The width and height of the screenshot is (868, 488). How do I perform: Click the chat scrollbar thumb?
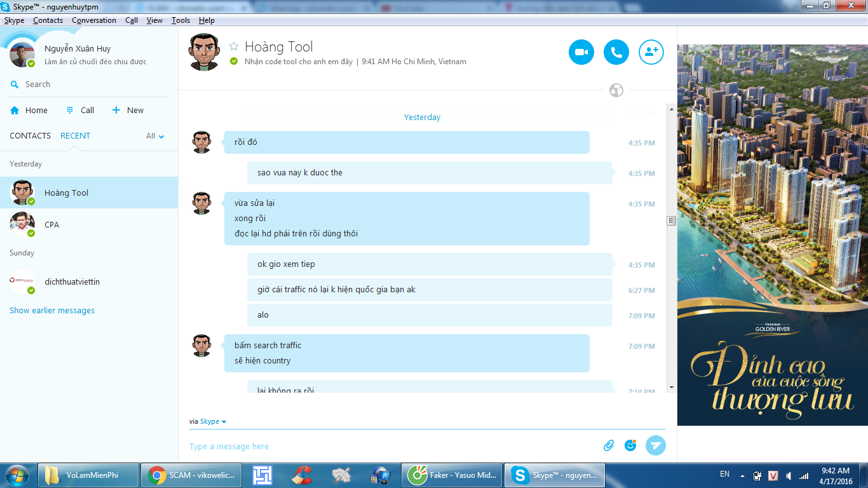pos(670,220)
